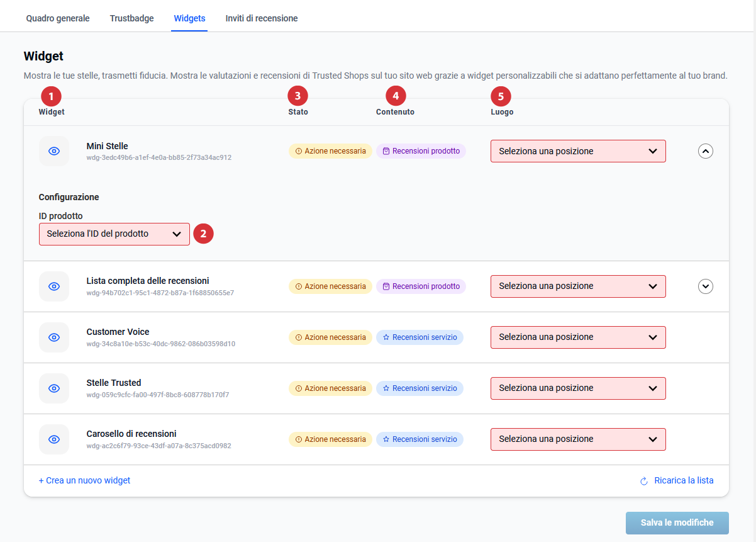
Task: Switch to the Trustbadge tab
Action: tap(131, 18)
